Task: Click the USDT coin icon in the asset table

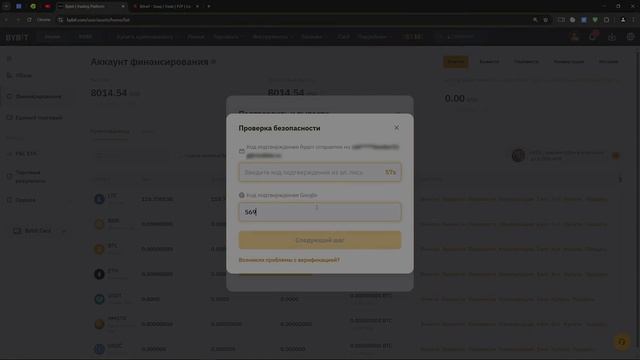Action: pyautogui.click(x=99, y=299)
